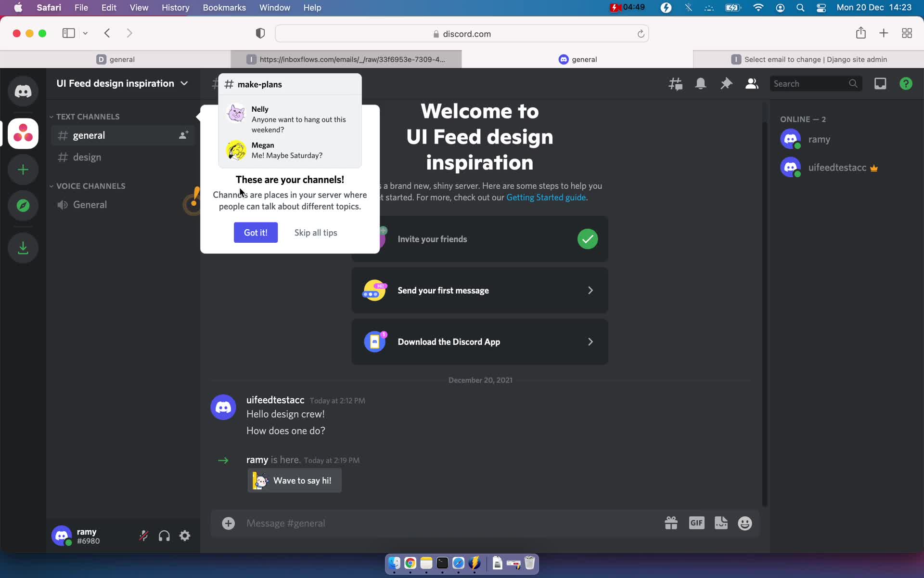Click the #design channel
The width and height of the screenshot is (924, 578).
[x=87, y=157]
